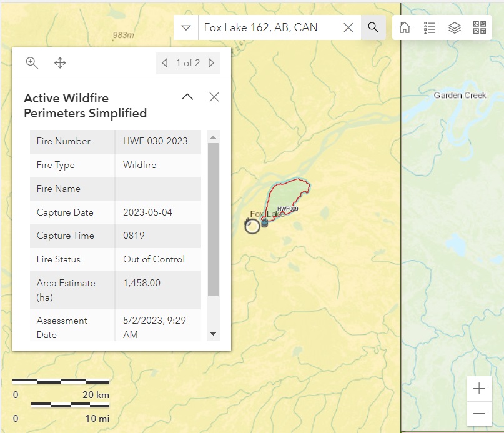
Task: Click the search magnifier button
Action: pos(373,27)
